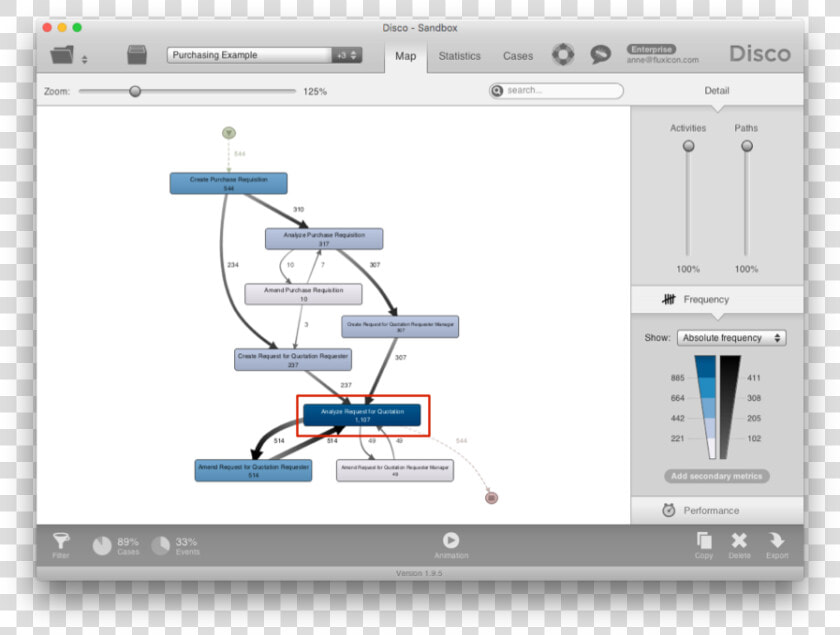Click the 310 path label
Image resolution: width=840 pixels, height=635 pixels.
tap(298, 210)
